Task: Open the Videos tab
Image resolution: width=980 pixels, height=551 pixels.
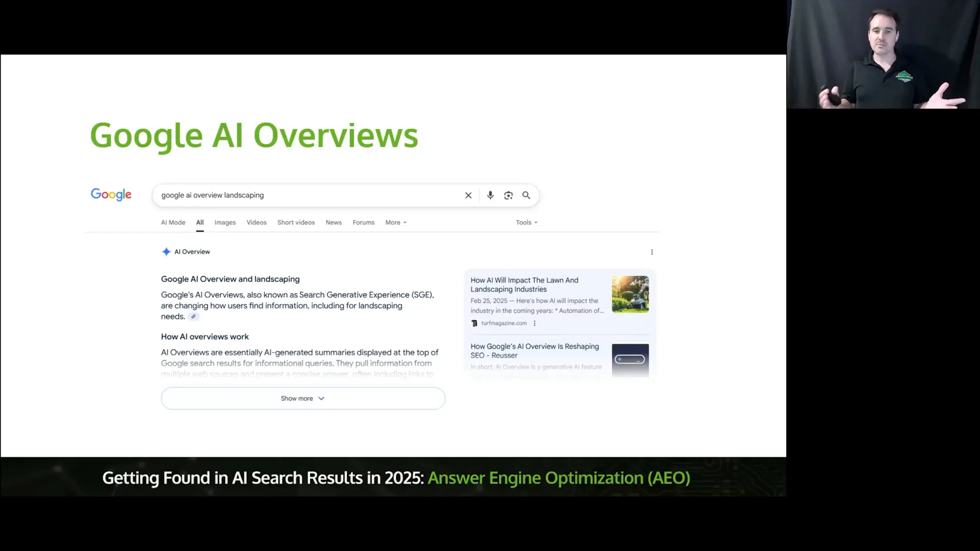Action: [257, 222]
